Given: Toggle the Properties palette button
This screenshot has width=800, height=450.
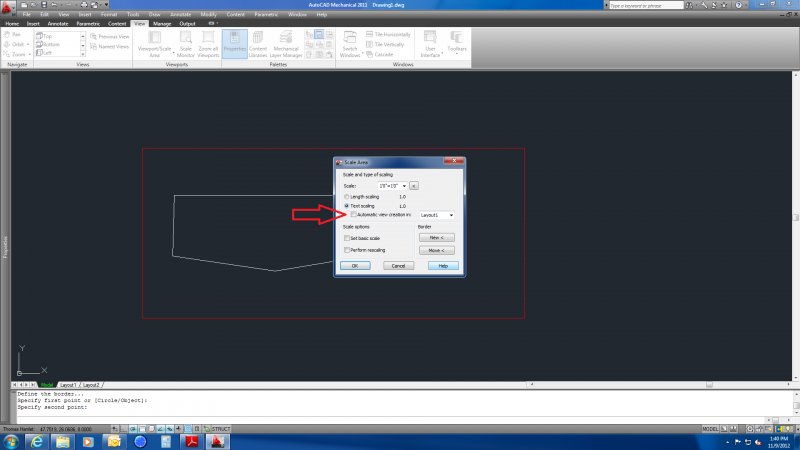Looking at the screenshot, I should (x=235, y=44).
